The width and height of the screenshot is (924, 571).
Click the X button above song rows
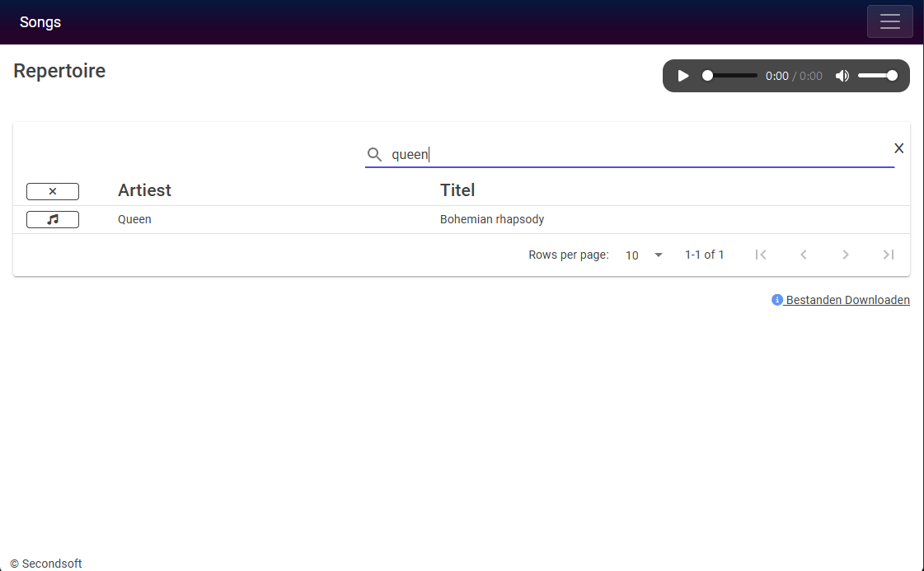pyautogui.click(x=53, y=191)
